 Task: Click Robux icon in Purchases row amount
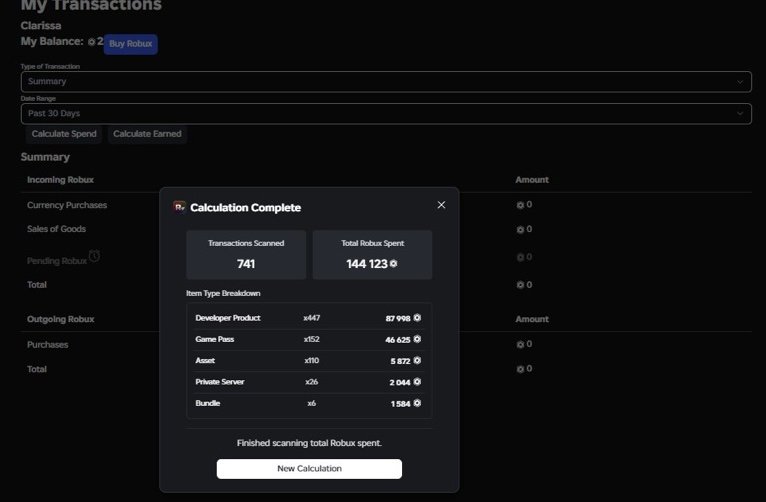pos(520,345)
